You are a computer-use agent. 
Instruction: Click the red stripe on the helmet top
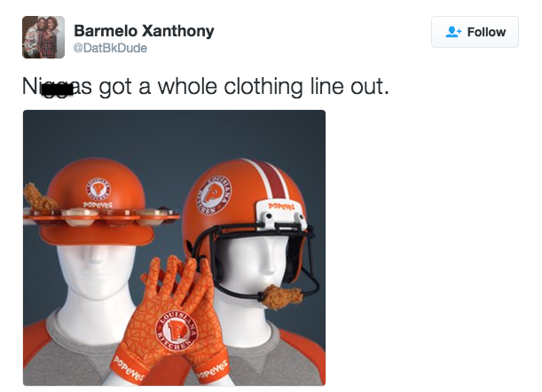[271, 180]
